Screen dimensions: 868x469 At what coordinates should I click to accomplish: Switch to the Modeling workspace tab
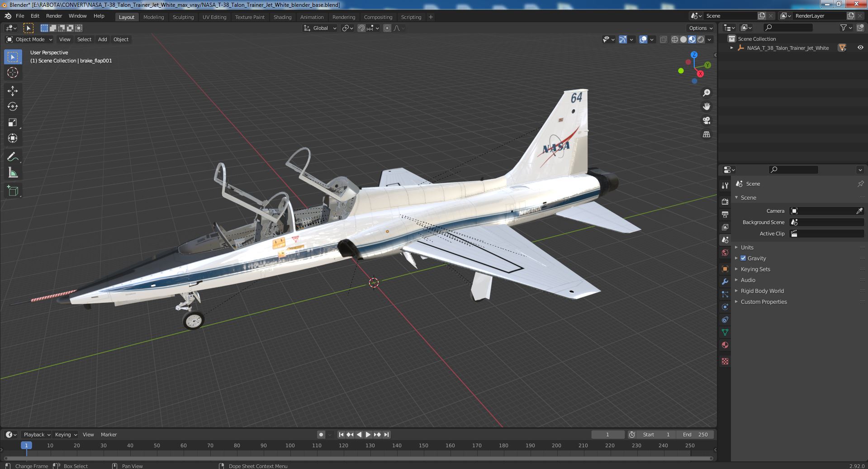(x=153, y=17)
